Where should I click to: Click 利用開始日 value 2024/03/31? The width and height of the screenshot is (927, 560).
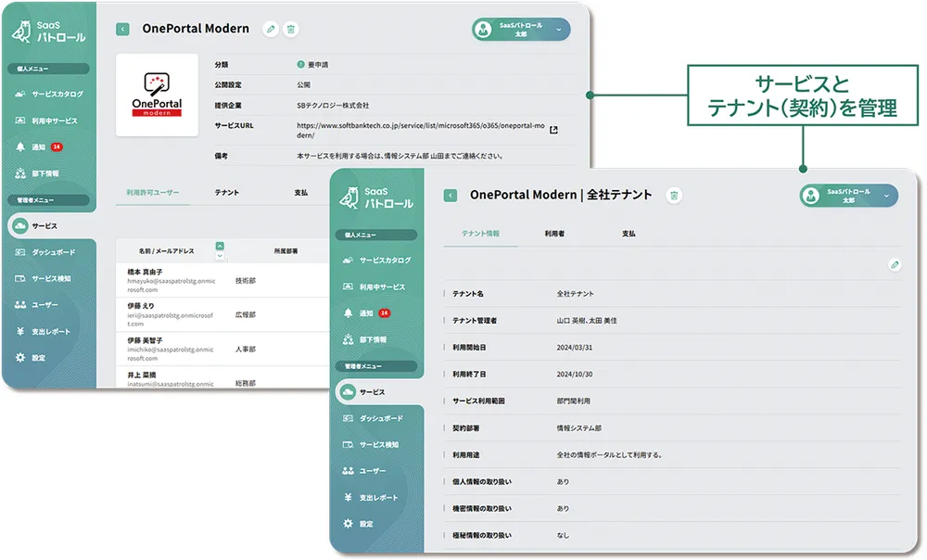(x=574, y=348)
